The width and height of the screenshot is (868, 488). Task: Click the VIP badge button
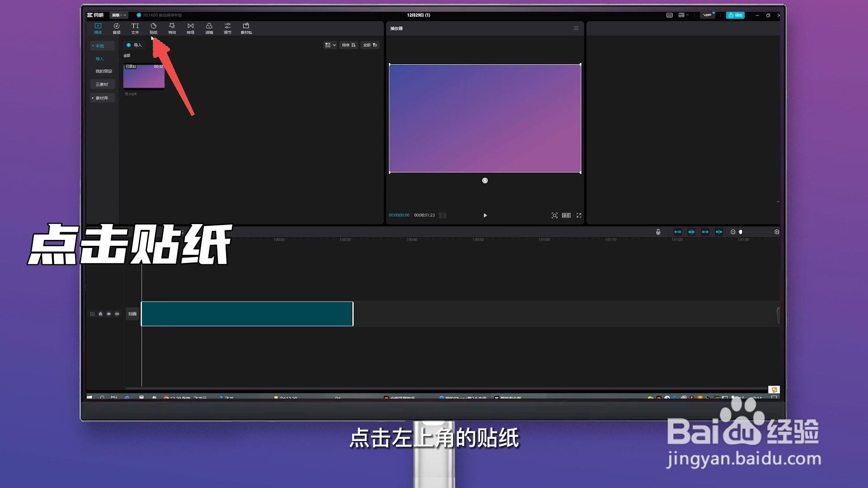[708, 15]
